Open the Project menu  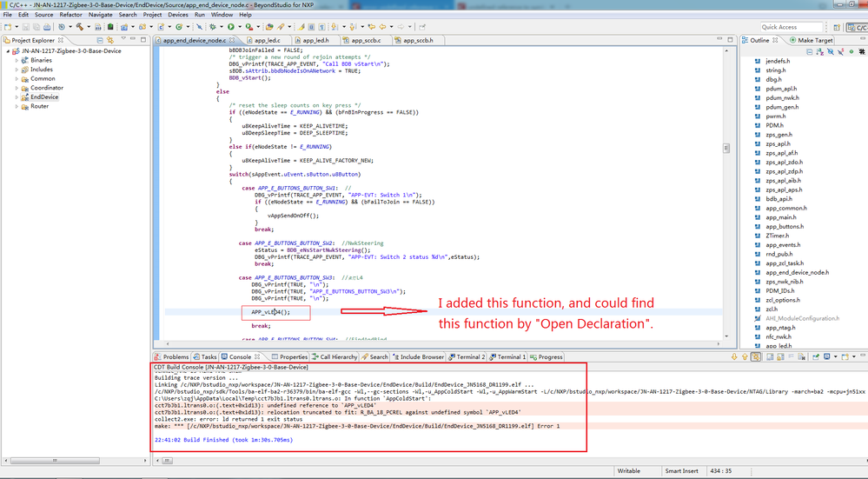152,15
